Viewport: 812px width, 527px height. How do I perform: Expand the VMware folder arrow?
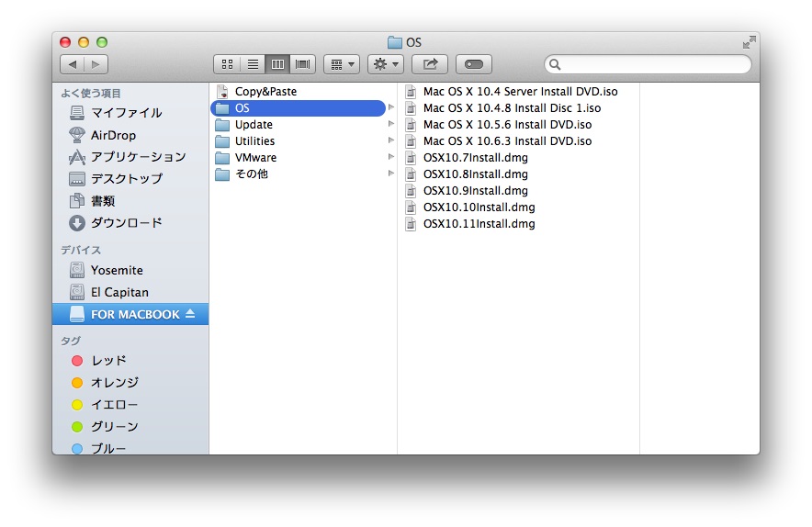[391, 157]
